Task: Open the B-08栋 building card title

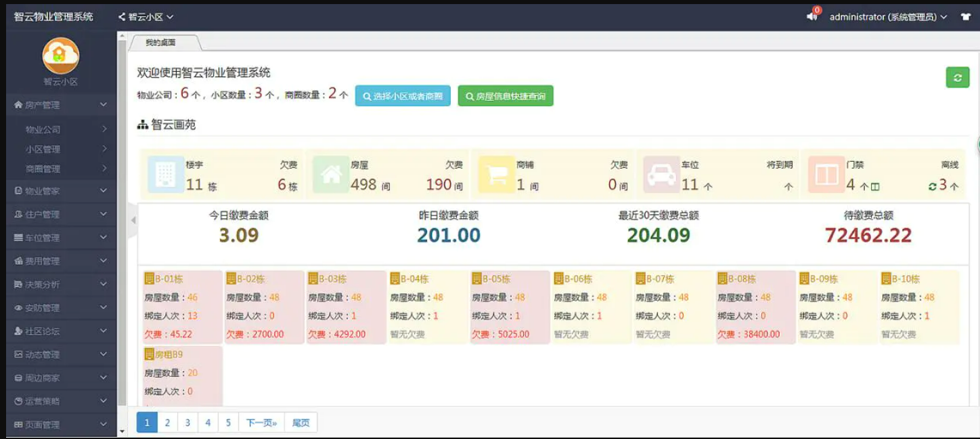Action: (x=742, y=278)
